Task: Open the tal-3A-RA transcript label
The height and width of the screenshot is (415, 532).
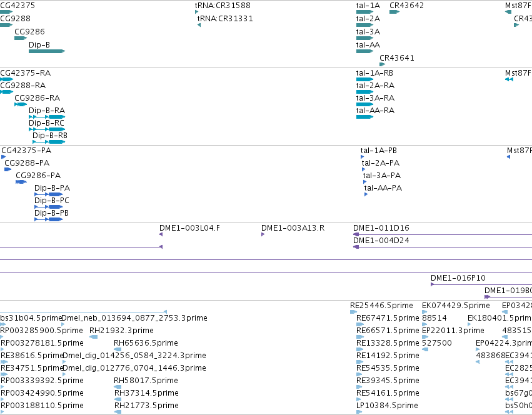Action: click(x=375, y=98)
